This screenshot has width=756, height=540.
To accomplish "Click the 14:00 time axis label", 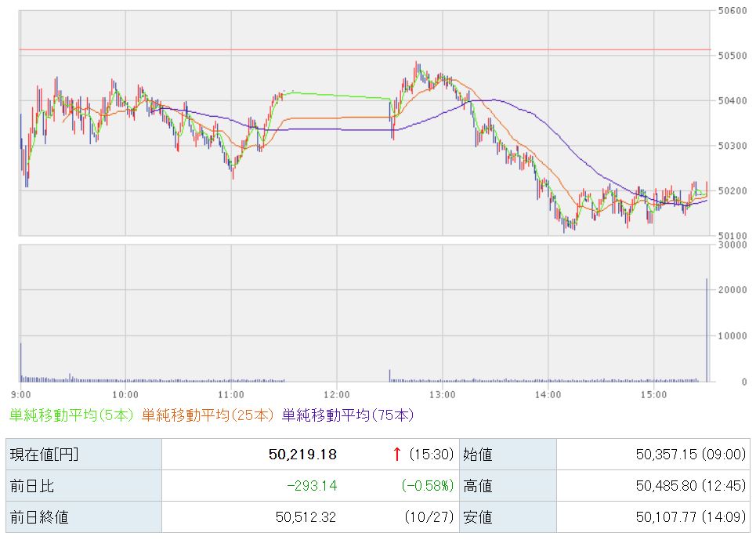I will 548,393.
